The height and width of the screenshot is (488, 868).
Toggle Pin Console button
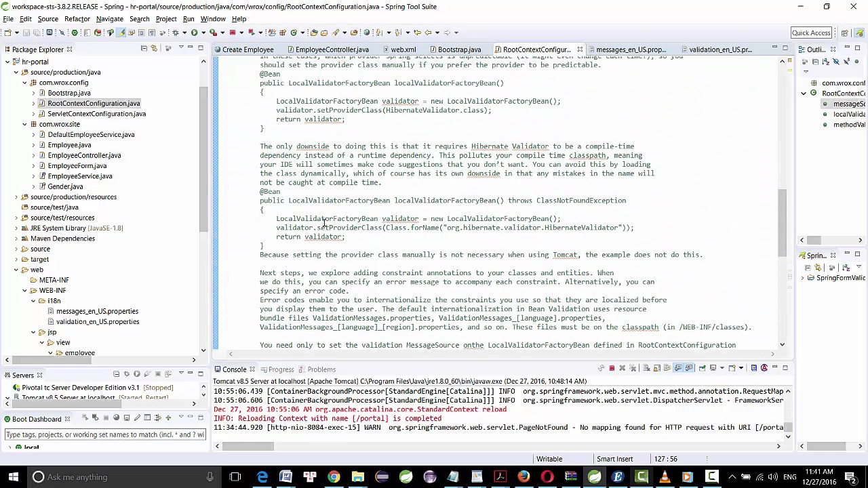tap(702, 368)
